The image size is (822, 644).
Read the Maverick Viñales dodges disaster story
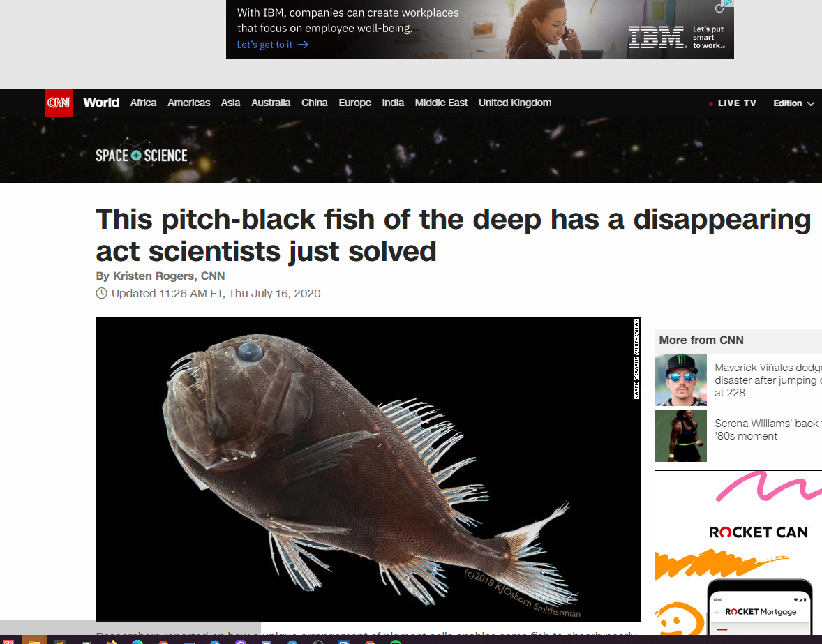coord(768,380)
